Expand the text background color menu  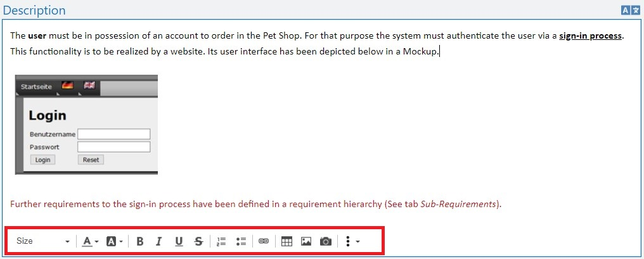click(114, 241)
